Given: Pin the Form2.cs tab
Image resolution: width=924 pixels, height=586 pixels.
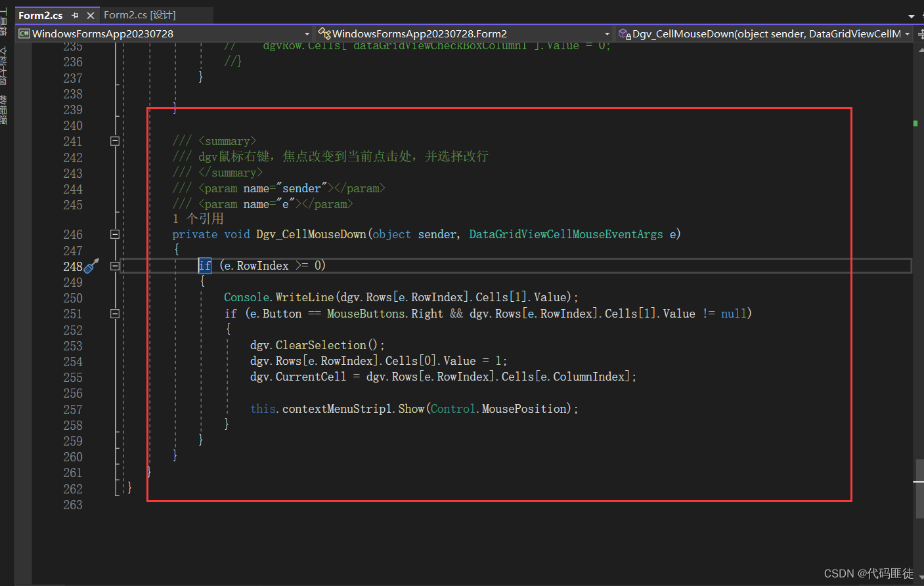Looking at the screenshot, I should pyautogui.click(x=75, y=15).
